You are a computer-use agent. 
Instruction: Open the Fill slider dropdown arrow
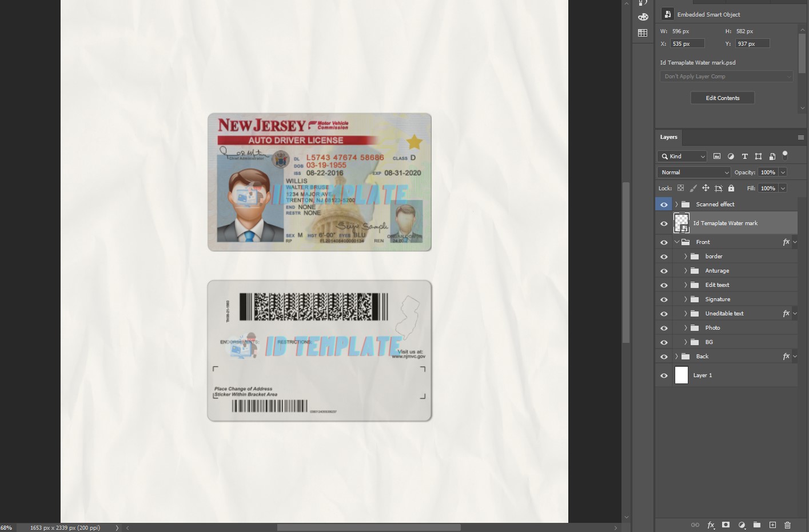(783, 188)
